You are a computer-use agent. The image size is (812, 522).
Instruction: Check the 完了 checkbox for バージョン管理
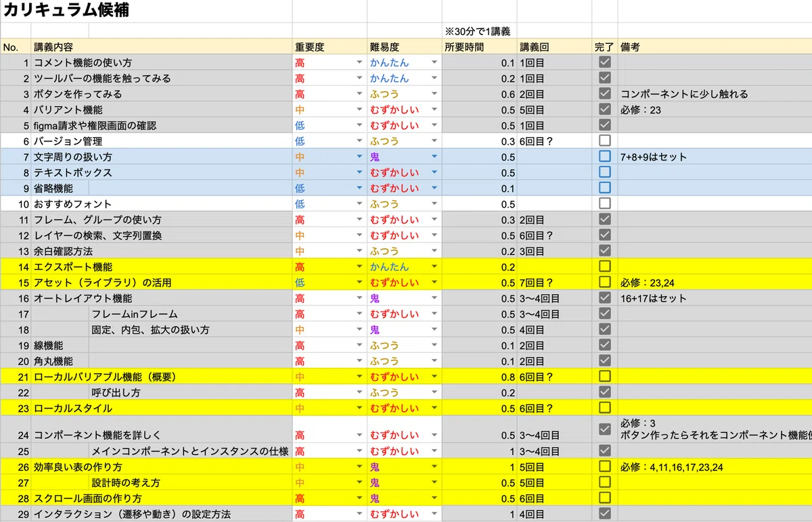tap(605, 141)
